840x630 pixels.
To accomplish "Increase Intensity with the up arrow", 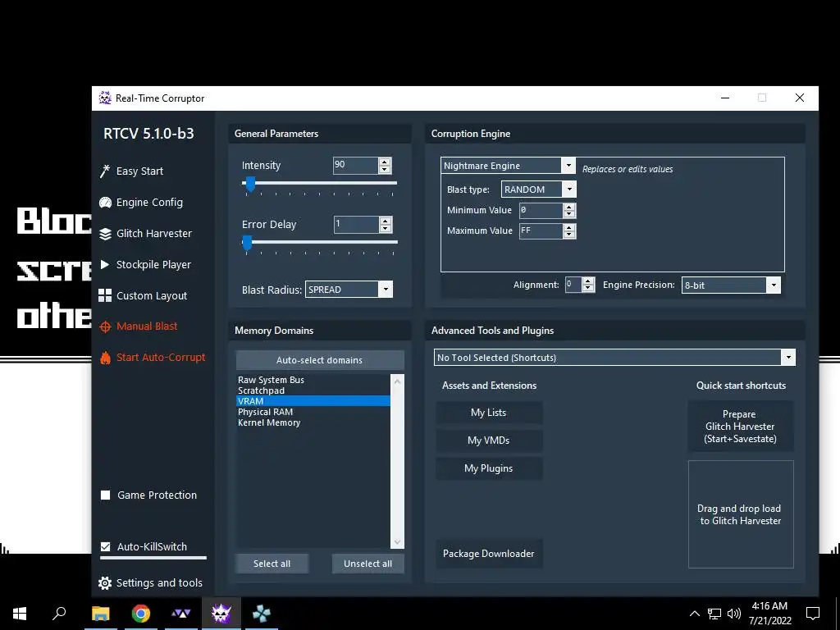I will click(385, 162).
